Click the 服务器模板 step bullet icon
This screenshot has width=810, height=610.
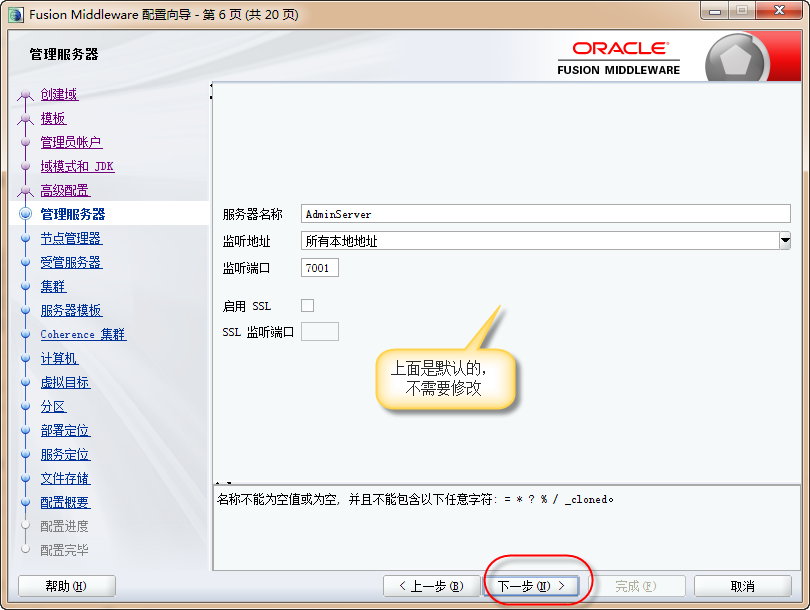pos(25,310)
